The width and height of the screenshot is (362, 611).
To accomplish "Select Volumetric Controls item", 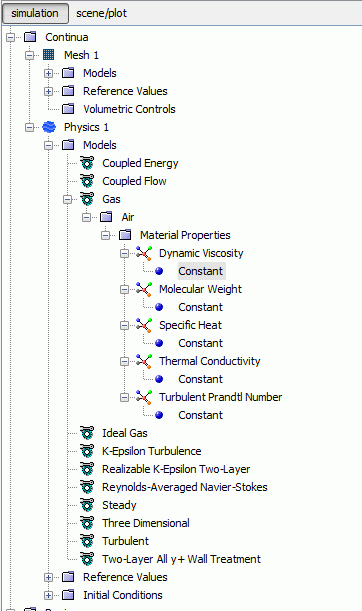I will pos(129,109).
